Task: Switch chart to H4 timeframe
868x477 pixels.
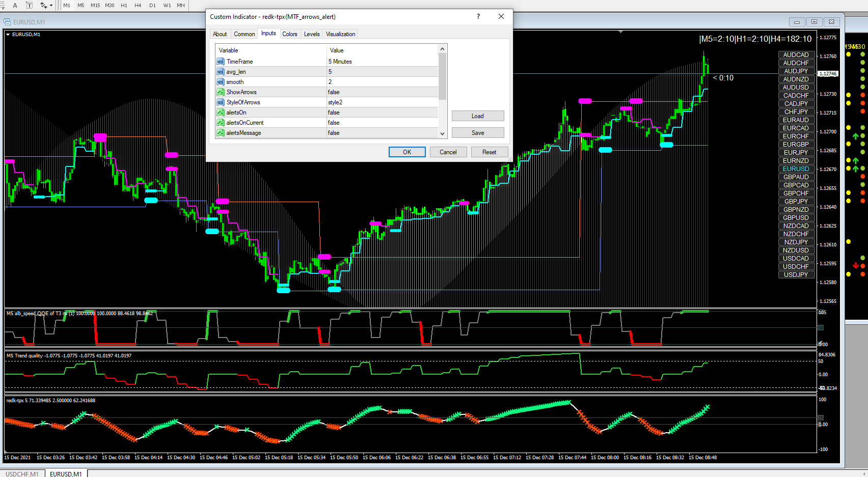Action: coord(138,5)
